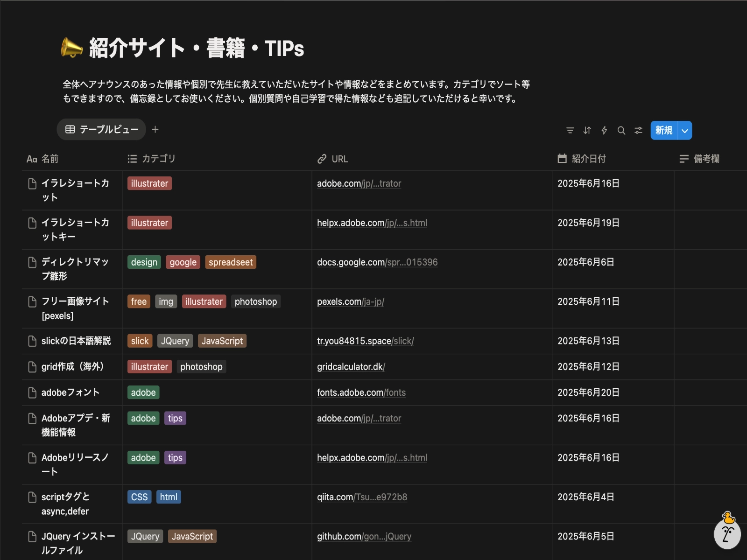Viewport: 747px width, 560px height.
Task: Open the 紹介日付 column header menu
Action: (x=588, y=159)
